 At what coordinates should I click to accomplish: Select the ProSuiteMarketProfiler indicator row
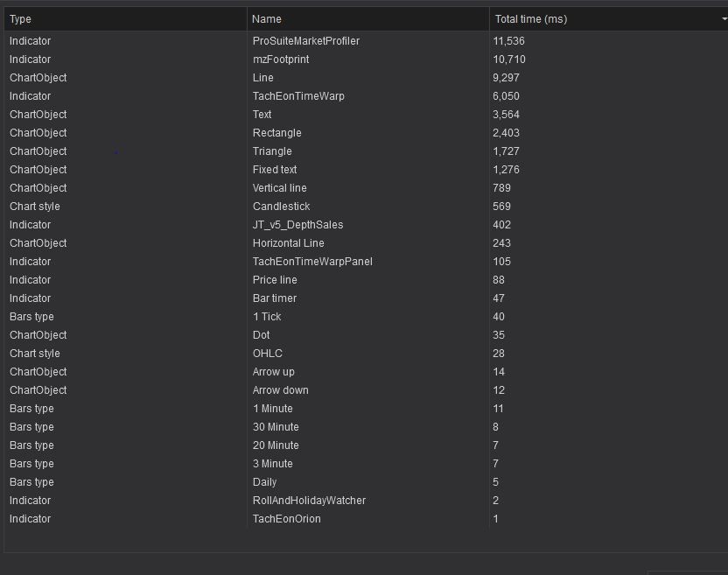305,41
